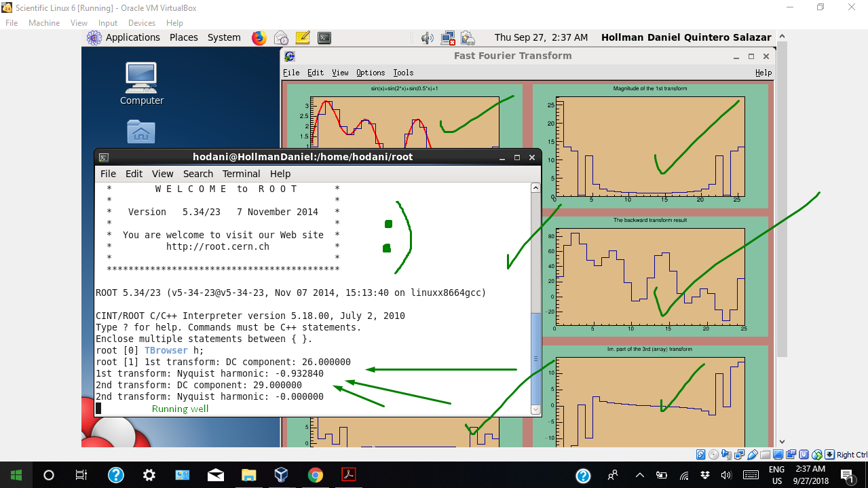Open the terminal's Terminal menu
868x488 pixels.
[x=242, y=174]
